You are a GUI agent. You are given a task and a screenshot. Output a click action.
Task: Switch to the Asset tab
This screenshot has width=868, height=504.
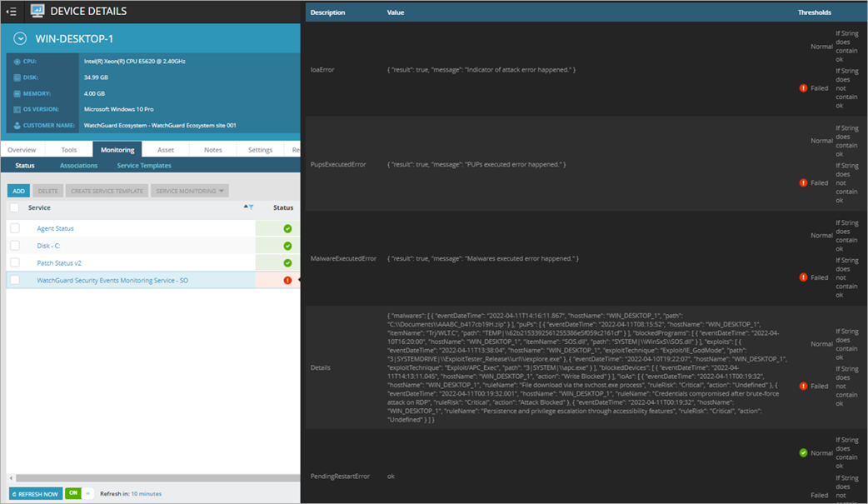coord(165,150)
